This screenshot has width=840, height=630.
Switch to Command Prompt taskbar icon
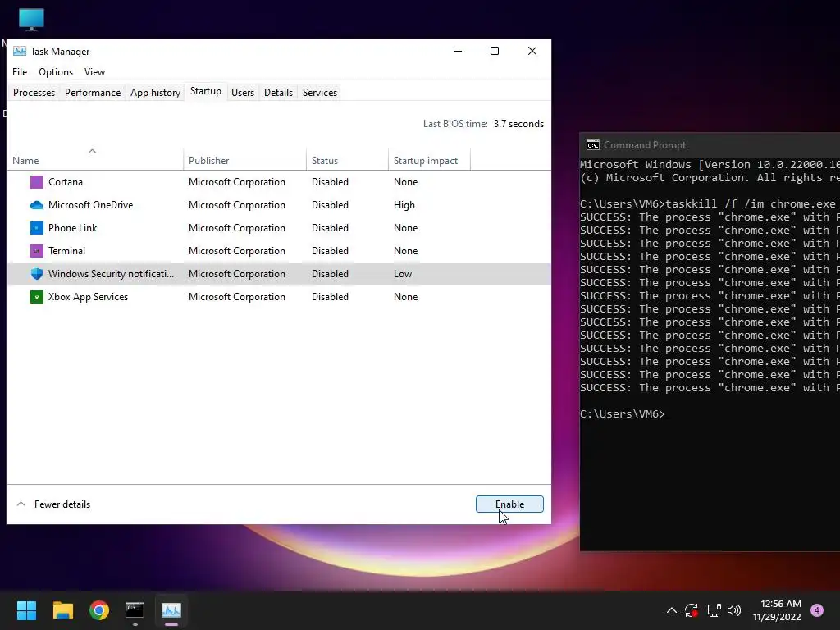point(135,610)
